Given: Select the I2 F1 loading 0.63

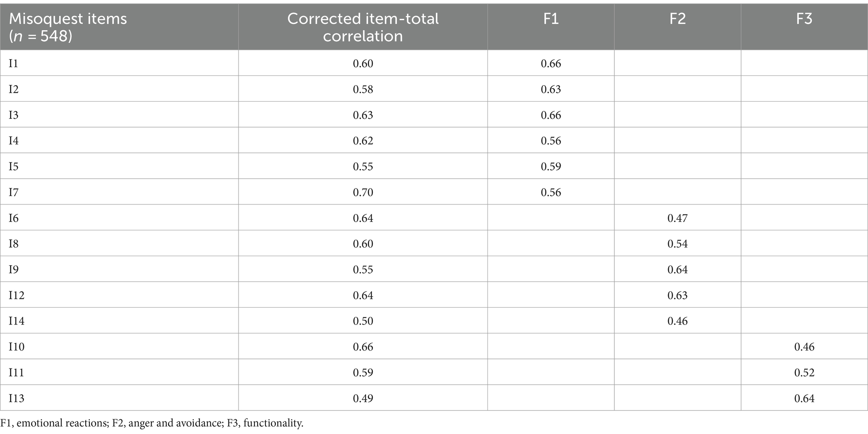Looking at the screenshot, I should [x=551, y=89].
